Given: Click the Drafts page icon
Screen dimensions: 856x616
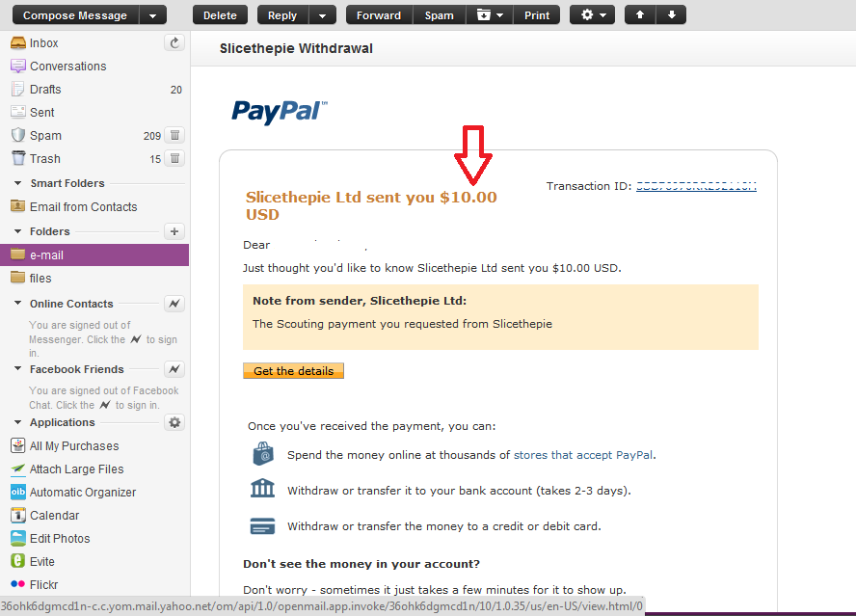Looking at the screenshot, I should (18, 89).
